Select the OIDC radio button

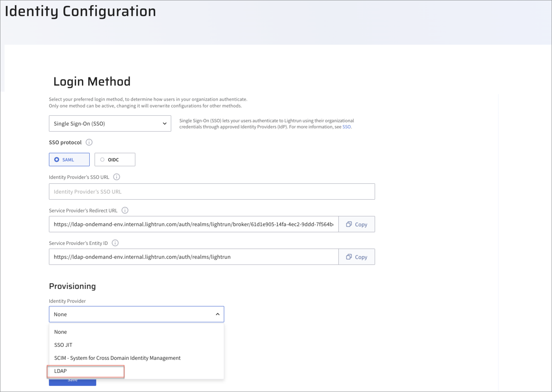click(x=102, y=160)
